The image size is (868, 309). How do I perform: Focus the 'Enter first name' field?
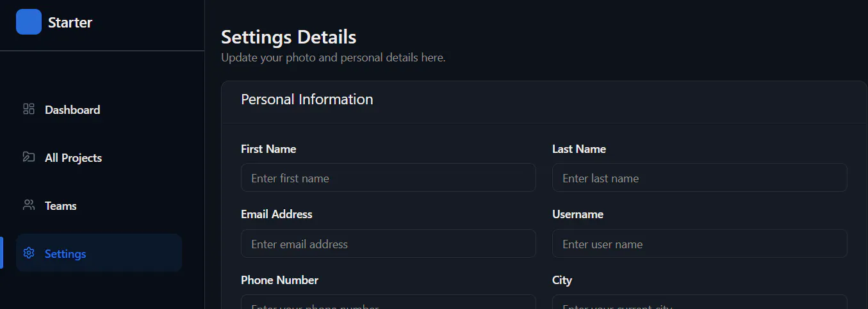point(388,177)
